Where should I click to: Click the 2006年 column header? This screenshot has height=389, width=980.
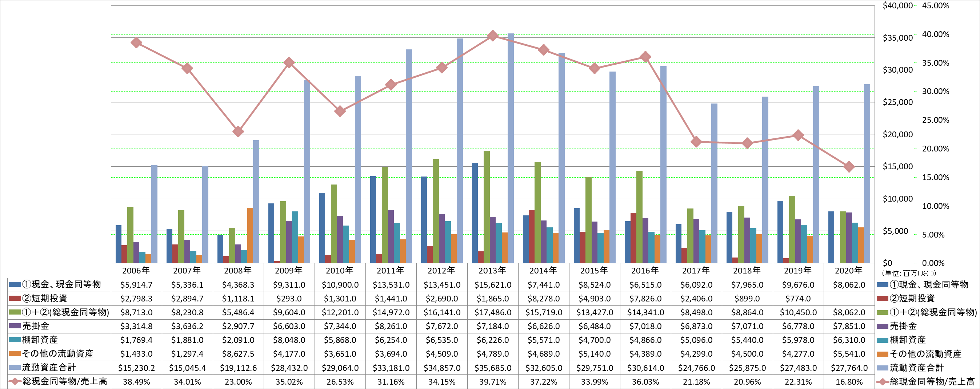[x=136, y=271]
